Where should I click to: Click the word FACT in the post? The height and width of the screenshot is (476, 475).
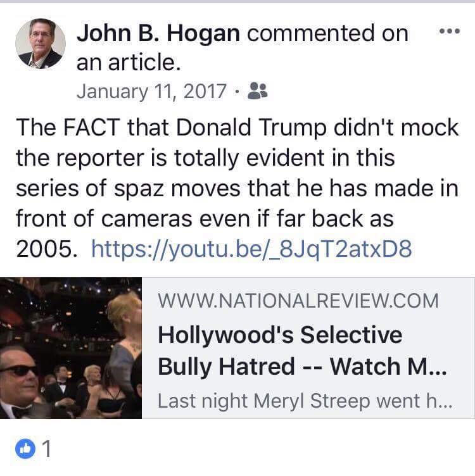tap(91, 127)
